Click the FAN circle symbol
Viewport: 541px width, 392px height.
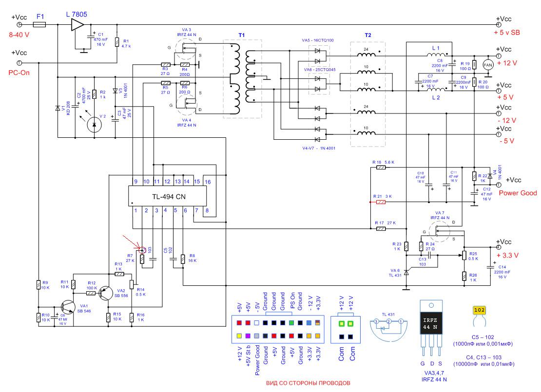488,65
